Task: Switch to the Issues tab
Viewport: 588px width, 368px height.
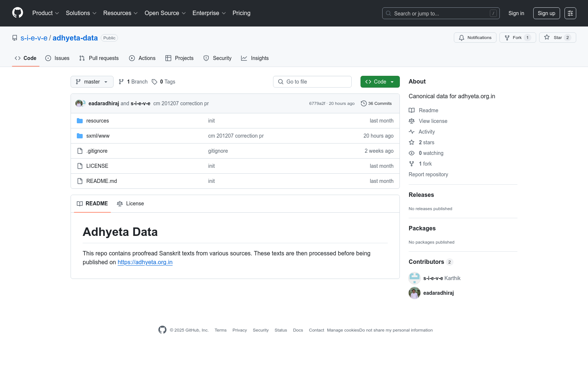Action: point(57,58)
